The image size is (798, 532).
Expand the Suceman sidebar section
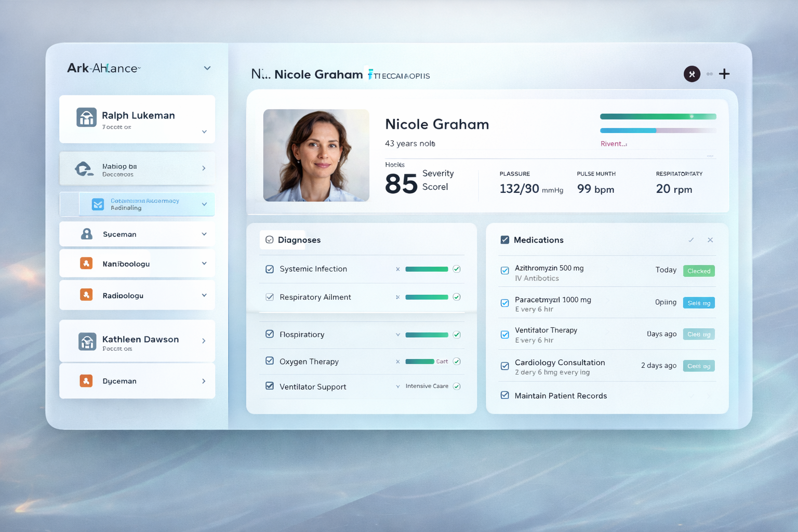204,234
